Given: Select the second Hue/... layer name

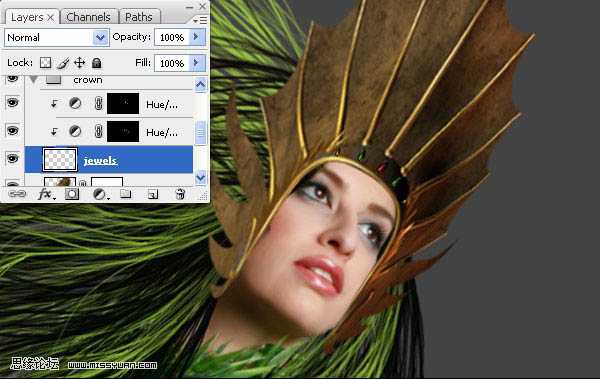Looking at the screenshot, I should (x=161, y=132).
